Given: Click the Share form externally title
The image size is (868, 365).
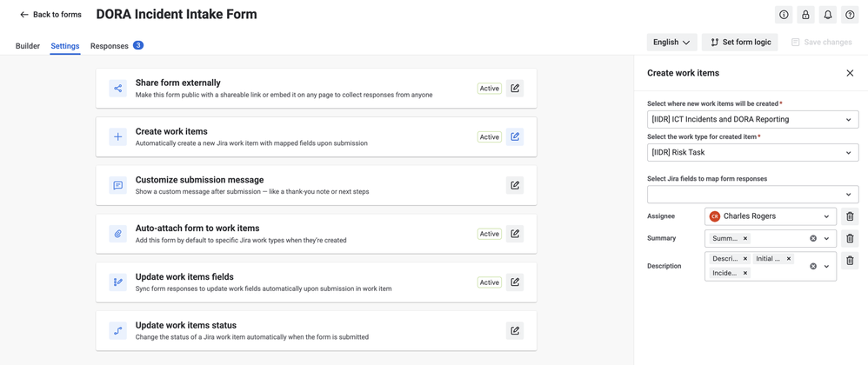Looking at the screenshot, I should tap(178, 83).
